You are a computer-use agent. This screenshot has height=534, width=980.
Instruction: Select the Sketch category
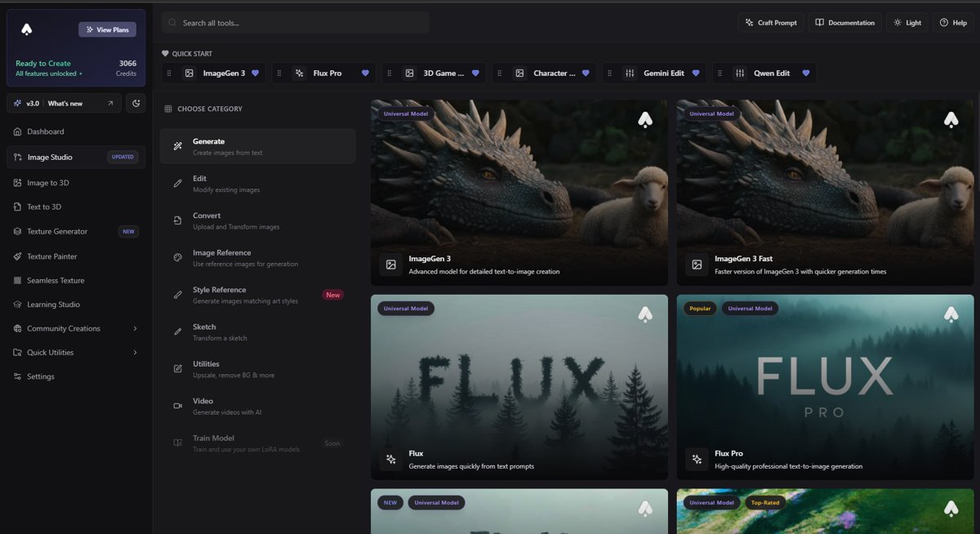257,332
